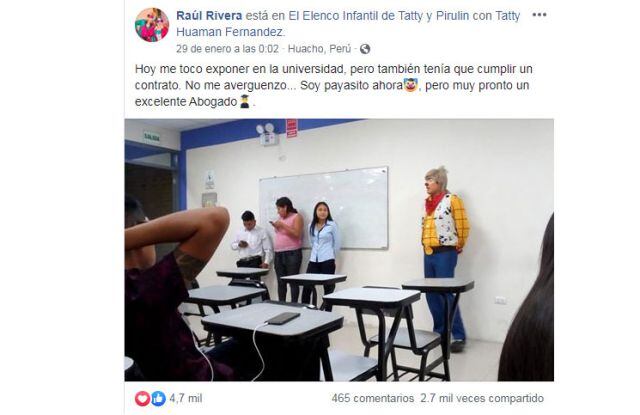Open the three-dot post options menu
Viewport: 640px width, 415px height.
click(539, 15)
